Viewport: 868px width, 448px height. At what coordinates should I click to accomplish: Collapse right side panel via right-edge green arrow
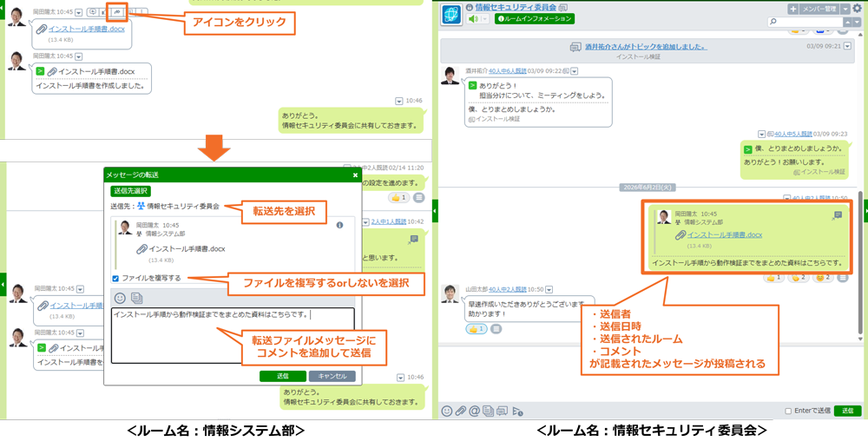(865, 210)
